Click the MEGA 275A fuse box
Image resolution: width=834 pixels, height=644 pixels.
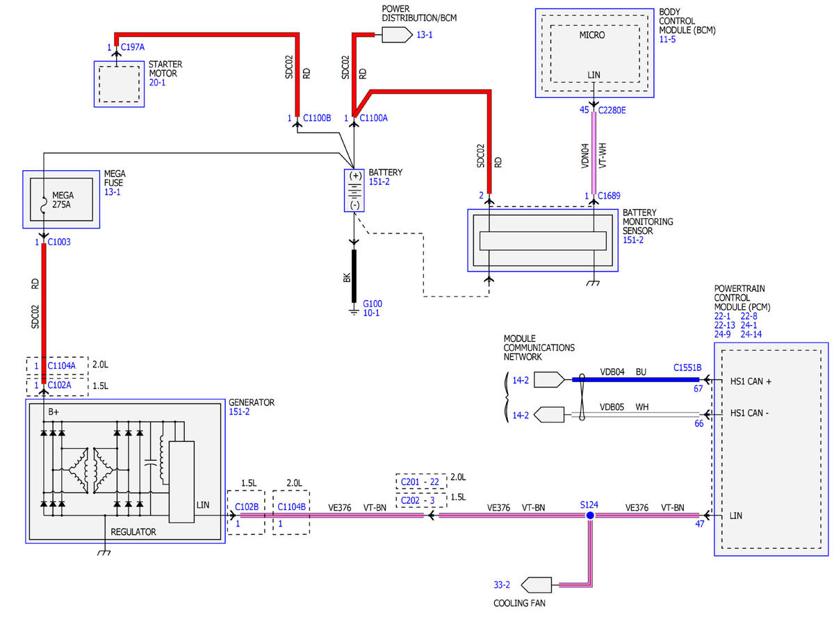(x=63, y=199)
